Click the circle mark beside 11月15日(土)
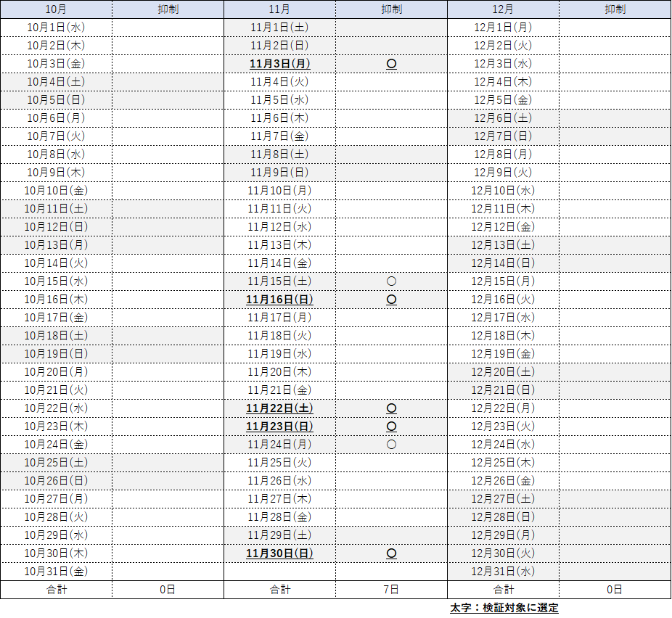 [x=391, y=281]
